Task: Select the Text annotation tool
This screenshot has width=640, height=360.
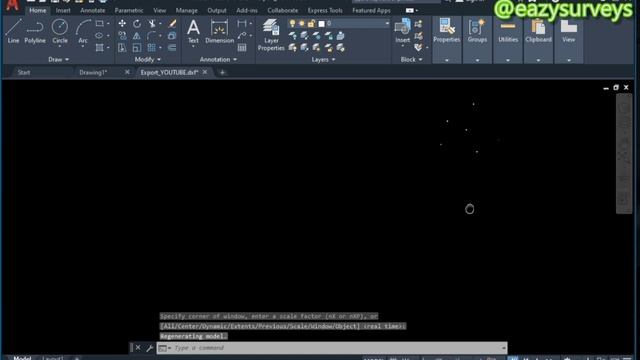Action: click(x=193, y=32)
